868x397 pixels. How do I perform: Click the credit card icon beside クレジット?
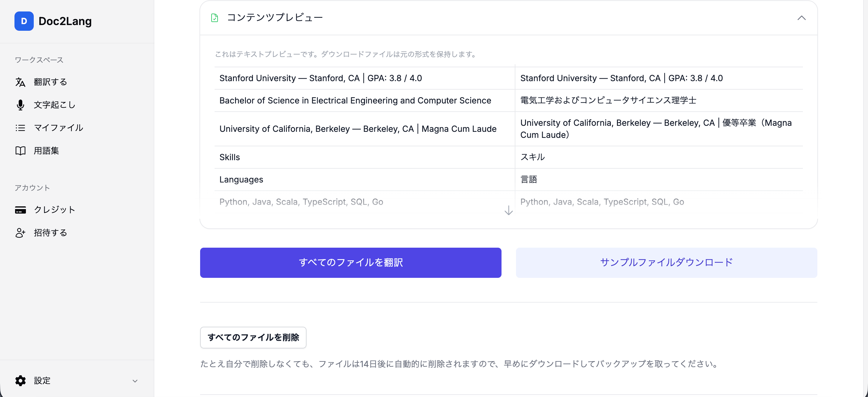pyautogui.click(x=20, y=210)
